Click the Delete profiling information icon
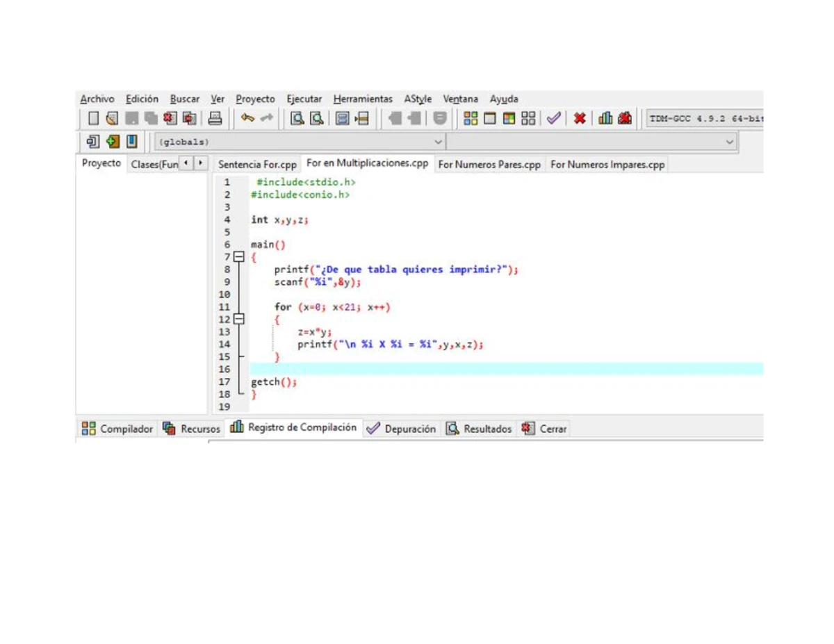834x644 pixels. (x=625, y=119)
